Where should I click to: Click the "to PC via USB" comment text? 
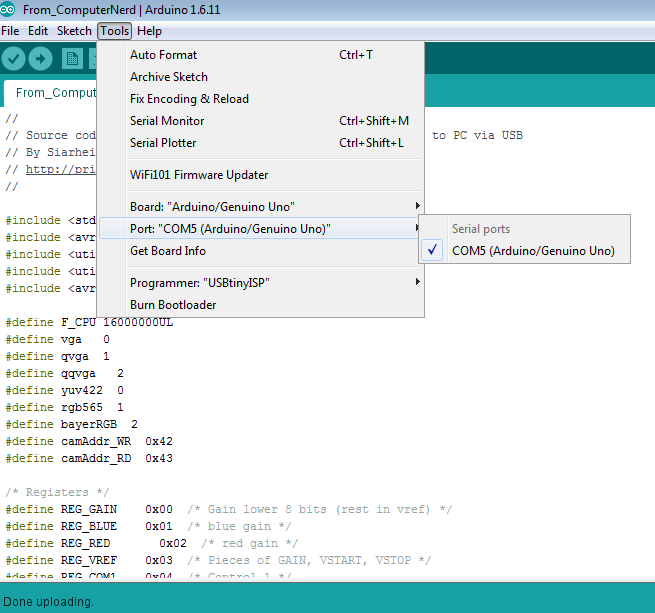[x=477, y=135]
